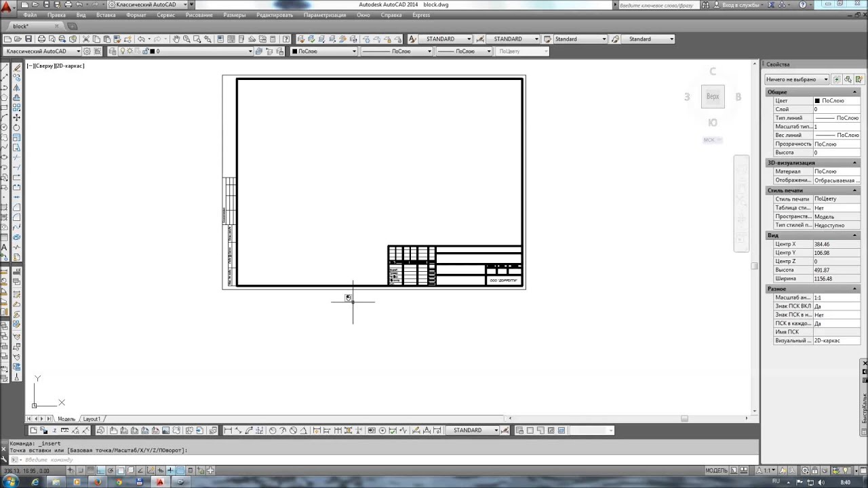Toggle Grid display in status bar

click(90, 470)
